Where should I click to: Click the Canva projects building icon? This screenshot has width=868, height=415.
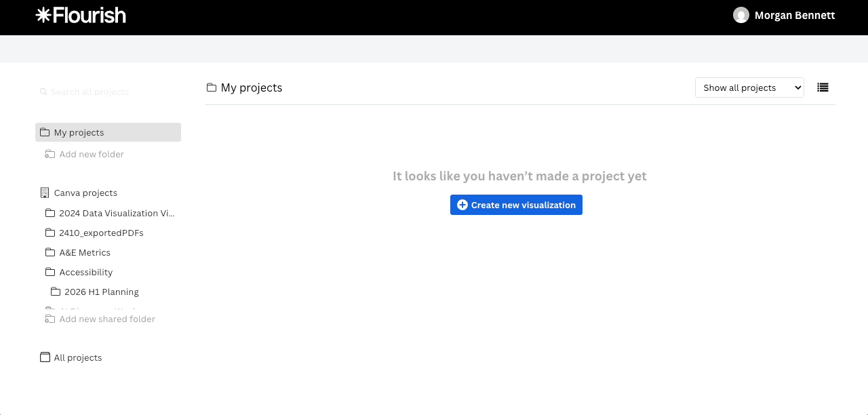[x=45, y=193]
